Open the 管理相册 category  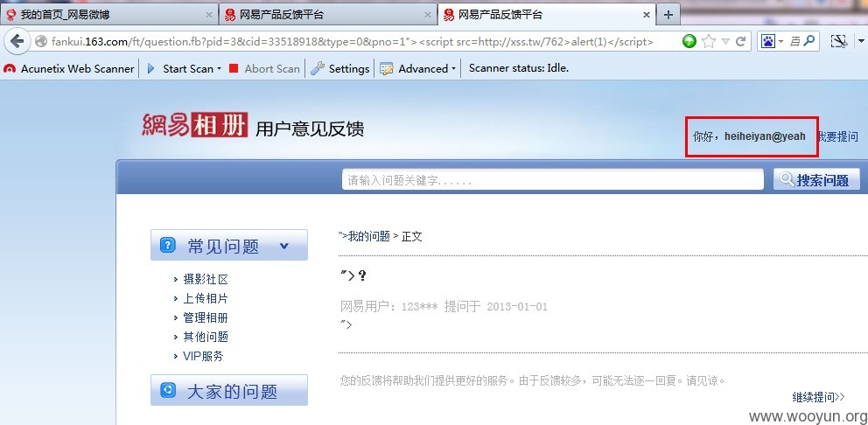206,318
